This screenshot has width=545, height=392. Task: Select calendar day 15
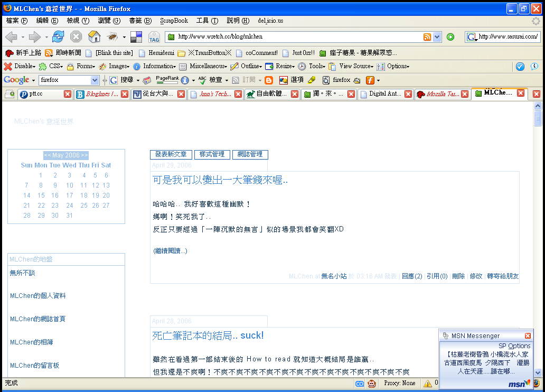click(x=41, y=195)
